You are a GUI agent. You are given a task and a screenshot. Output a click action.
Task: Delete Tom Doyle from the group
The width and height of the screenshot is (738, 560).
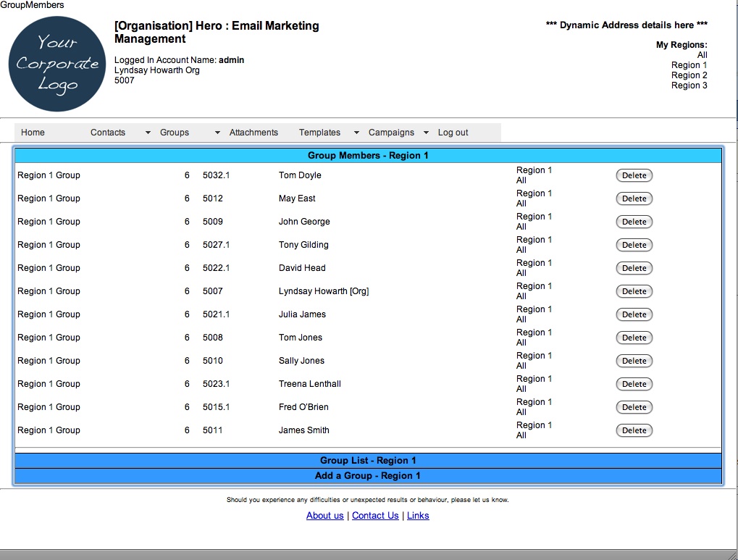click(x=634, y=175)
